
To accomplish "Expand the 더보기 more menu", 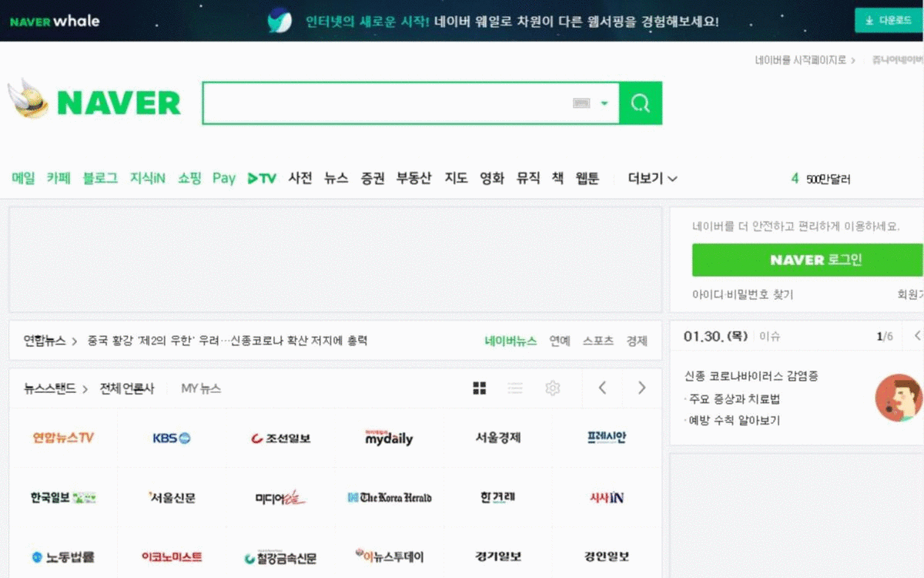I will (653, 178).
